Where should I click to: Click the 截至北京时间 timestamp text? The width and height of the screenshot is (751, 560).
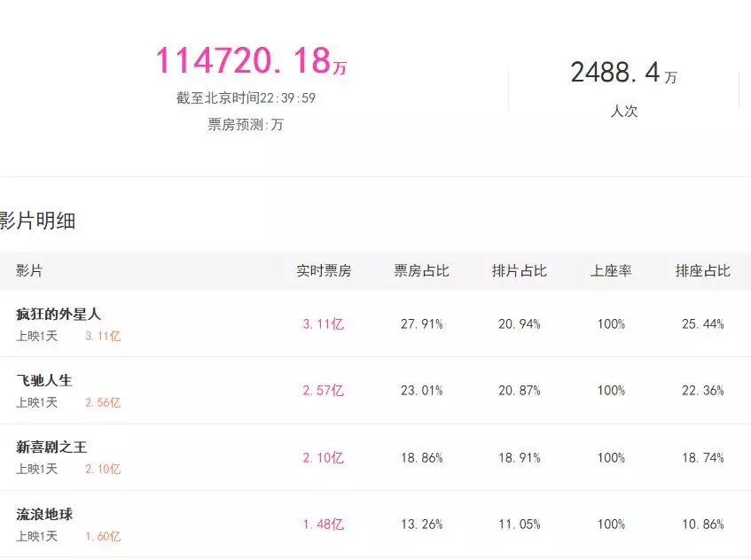click(x=246, y=98)
